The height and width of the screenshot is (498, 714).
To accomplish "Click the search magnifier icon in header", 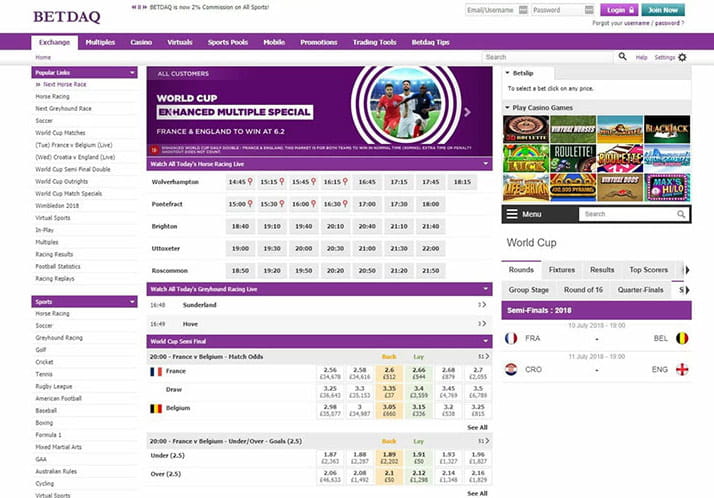I will click(x=622, y=56).
